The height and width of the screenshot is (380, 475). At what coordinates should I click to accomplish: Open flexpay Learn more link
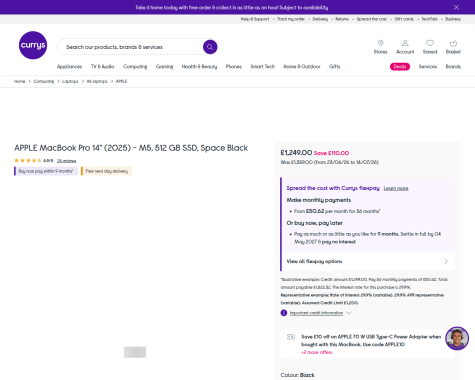tap(396, 188)
